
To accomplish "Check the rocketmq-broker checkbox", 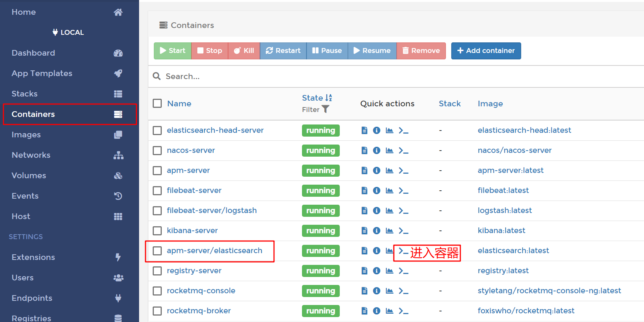I will point(157,311).
